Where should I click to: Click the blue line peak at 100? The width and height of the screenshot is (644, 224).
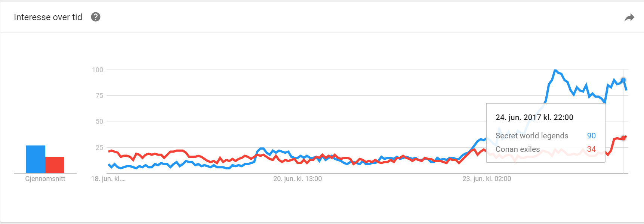pos(555,70)
